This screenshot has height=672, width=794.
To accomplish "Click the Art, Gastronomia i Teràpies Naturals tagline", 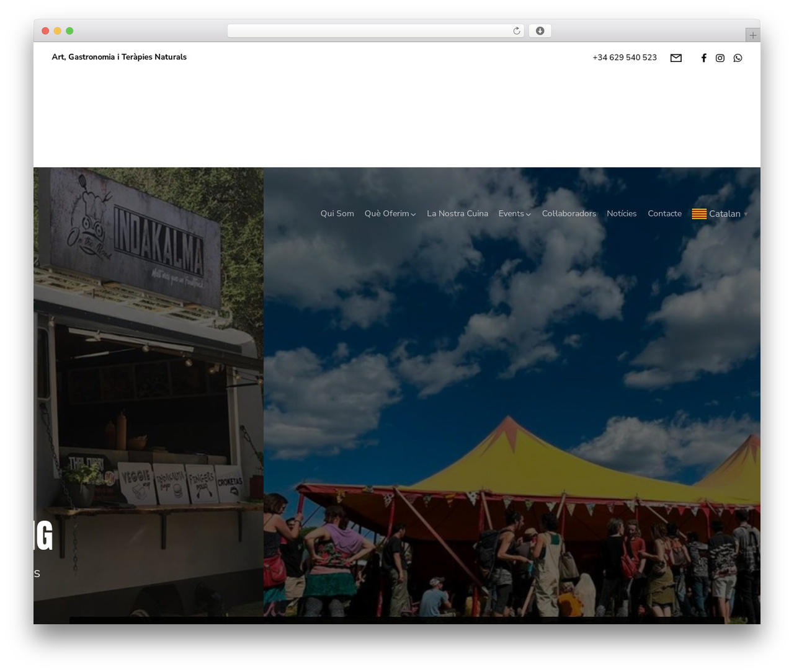I will pos(119,57).
